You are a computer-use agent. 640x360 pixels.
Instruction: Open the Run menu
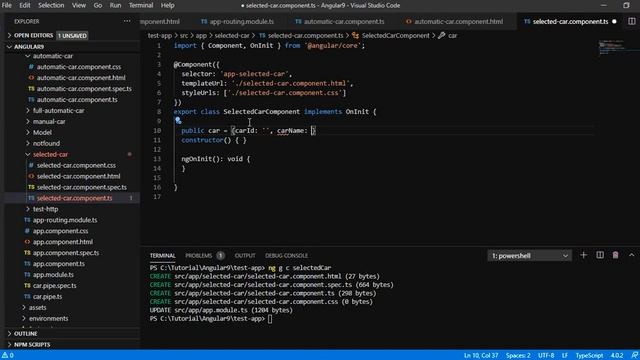[115, 5]
